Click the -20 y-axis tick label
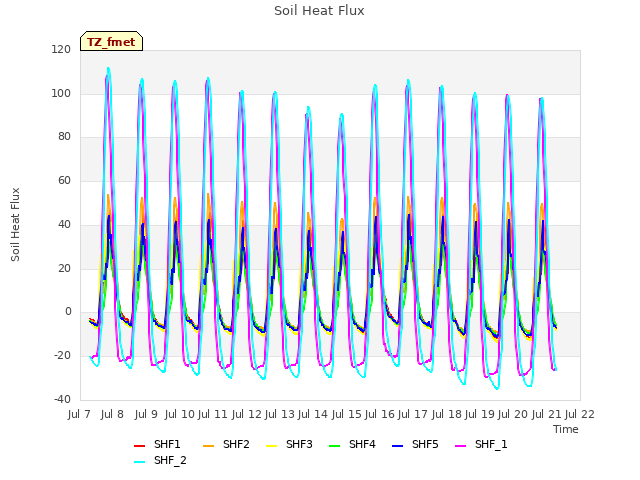The height and width of the screenshot is (480, 640). click(x=62, y=356)
